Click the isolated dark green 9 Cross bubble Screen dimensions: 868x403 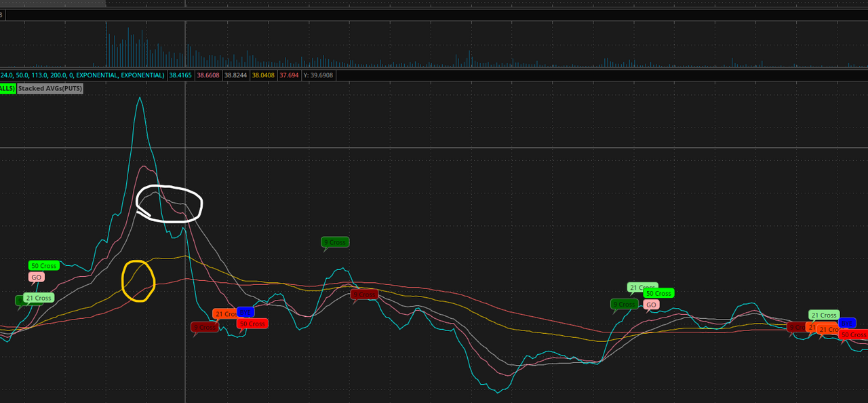click(x=335, y=242)
